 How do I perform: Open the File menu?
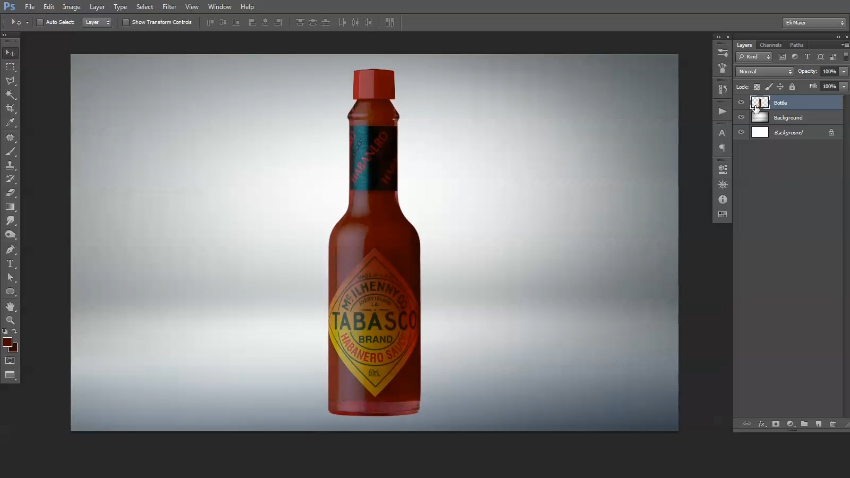tap(29, 7)
